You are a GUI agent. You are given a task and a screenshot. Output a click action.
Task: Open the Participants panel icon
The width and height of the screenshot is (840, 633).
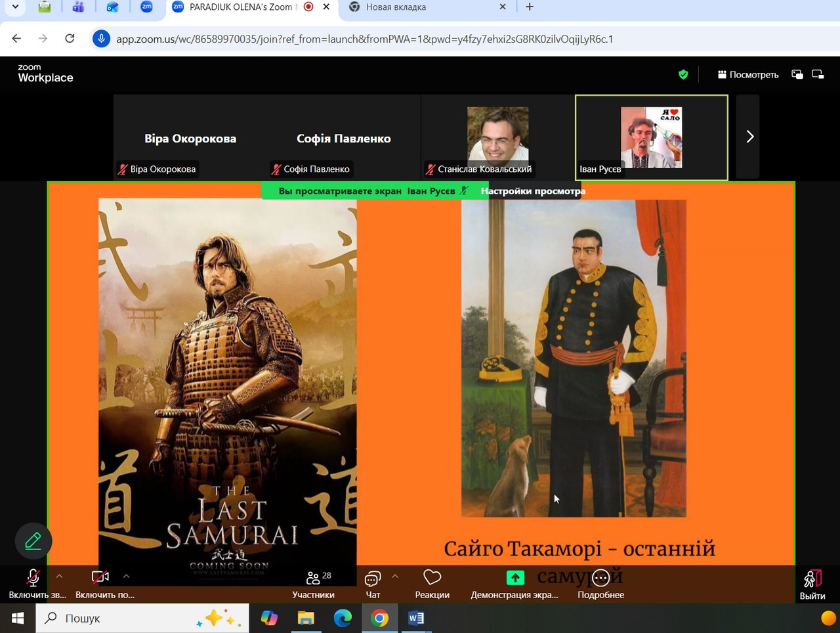pyautogui.click(x=313, y=578)
